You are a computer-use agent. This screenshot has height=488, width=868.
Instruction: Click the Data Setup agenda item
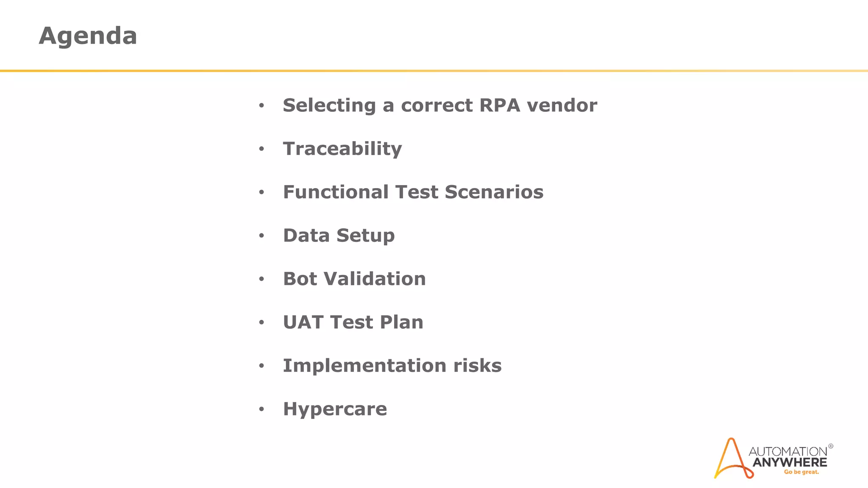(339, 236)
